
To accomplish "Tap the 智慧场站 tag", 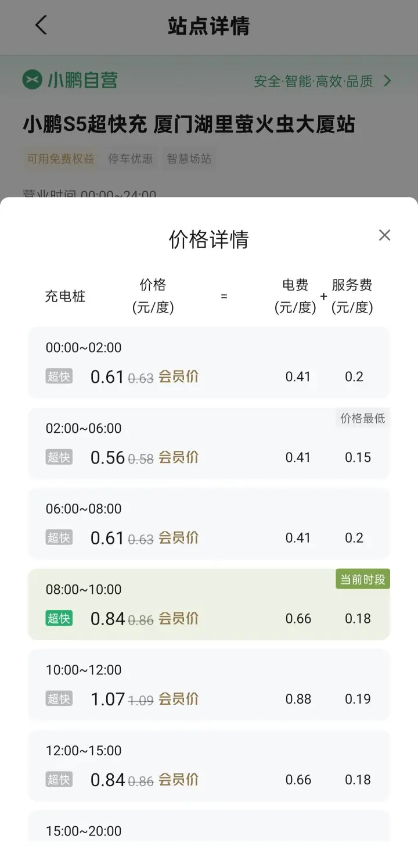I will pyautogui.click(x=189, y=159).
